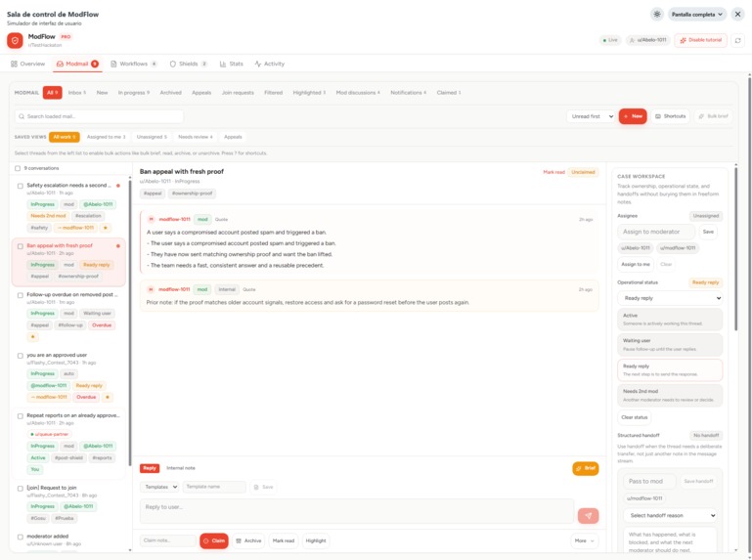Click Clear status button
752x560 pixels.
634,417
